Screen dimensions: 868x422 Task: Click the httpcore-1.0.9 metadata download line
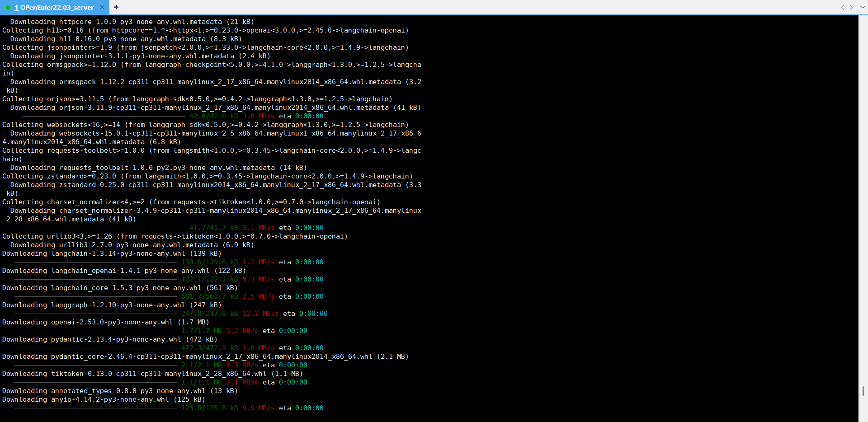tap(132, 22)
